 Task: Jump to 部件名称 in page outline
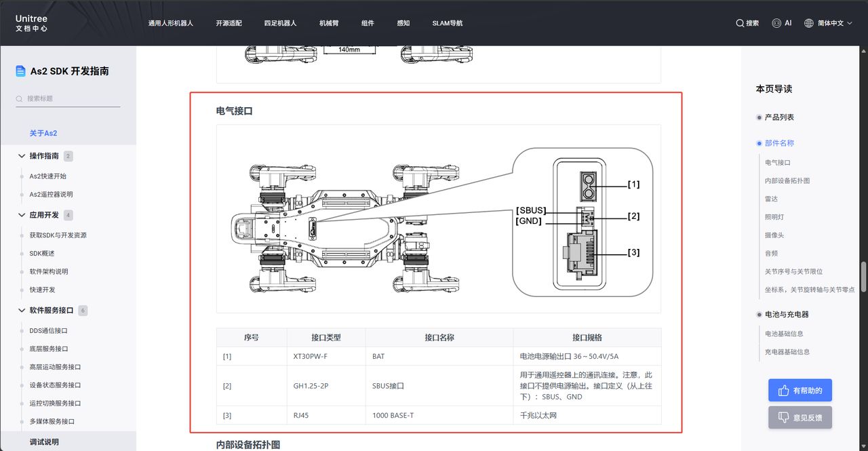(779, 143)
